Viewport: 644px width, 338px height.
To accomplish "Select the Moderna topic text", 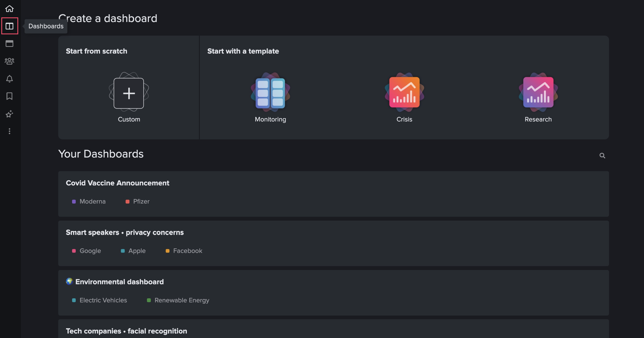I will click(92, 202).
